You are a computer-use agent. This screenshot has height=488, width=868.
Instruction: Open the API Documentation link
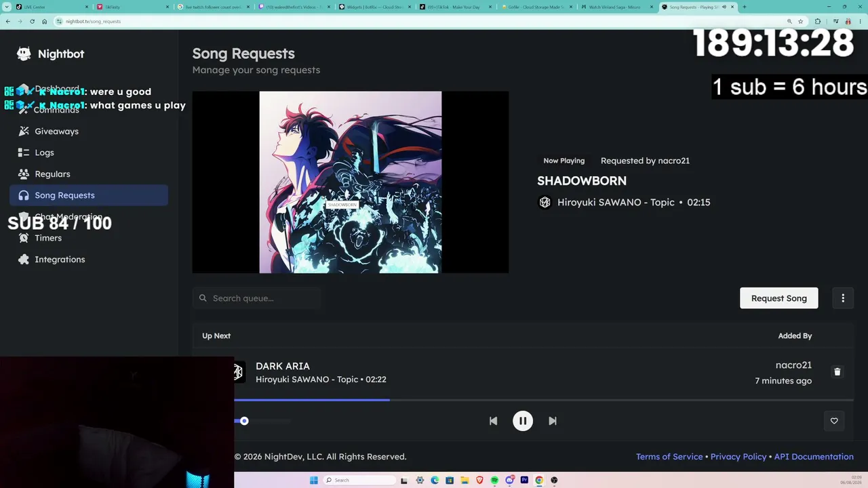[814, 457]
